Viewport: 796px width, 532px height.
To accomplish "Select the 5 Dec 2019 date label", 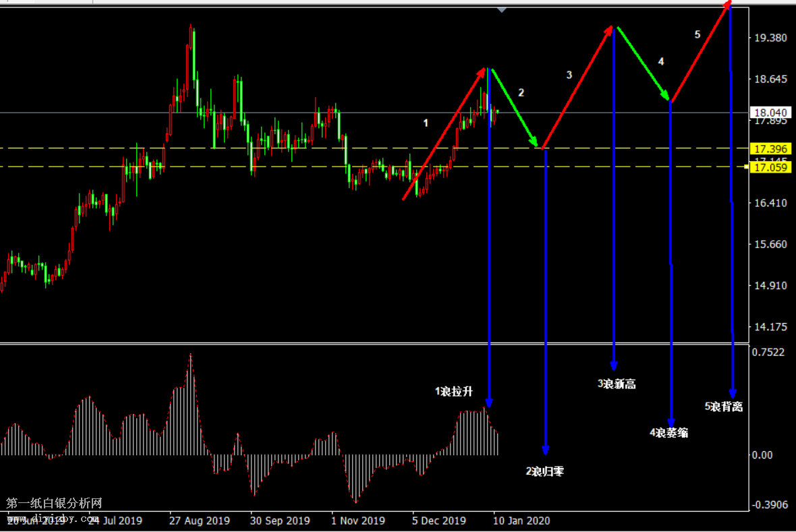I will [x=439, y=521].
